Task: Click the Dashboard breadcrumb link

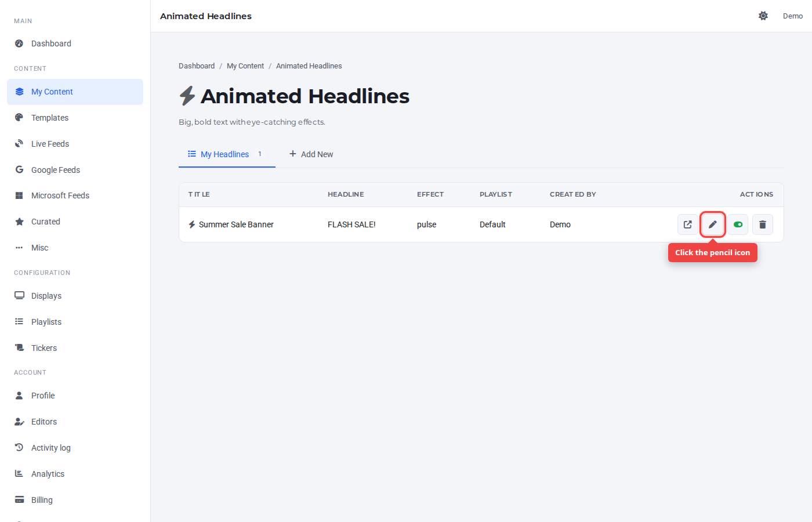Action: coord(197,66)
